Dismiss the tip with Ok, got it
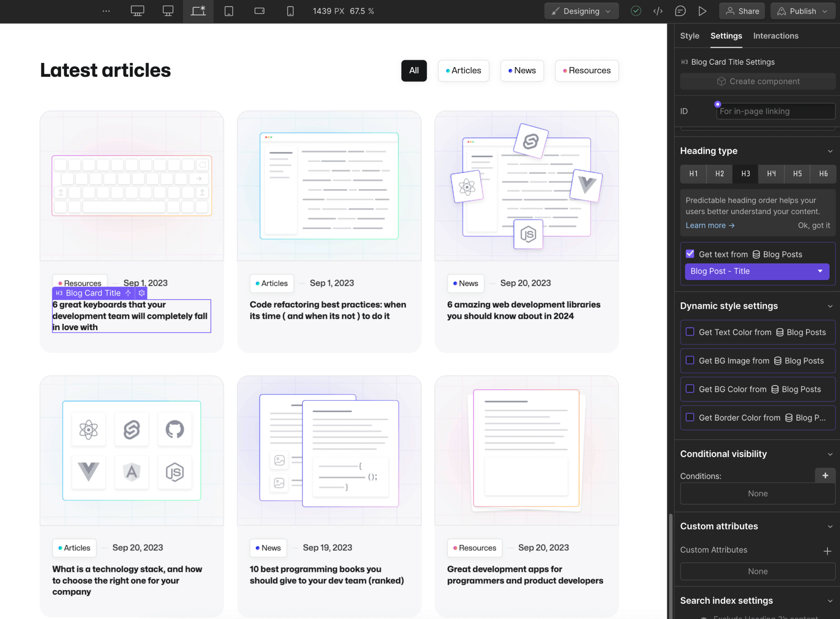The width and height of the screenshot is (840, 619). point(814,225)
